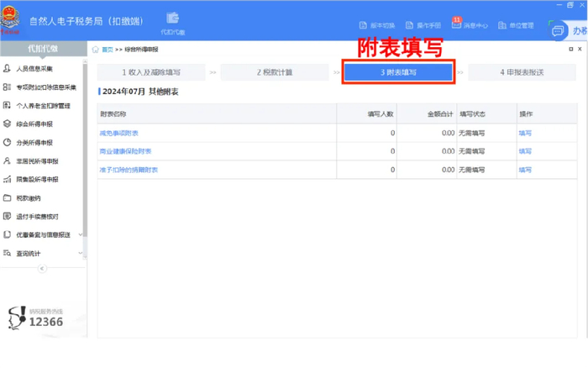Switch to step 1 收入及减除填写
Viewport: 588px width, 368px height.
(151, 72)
